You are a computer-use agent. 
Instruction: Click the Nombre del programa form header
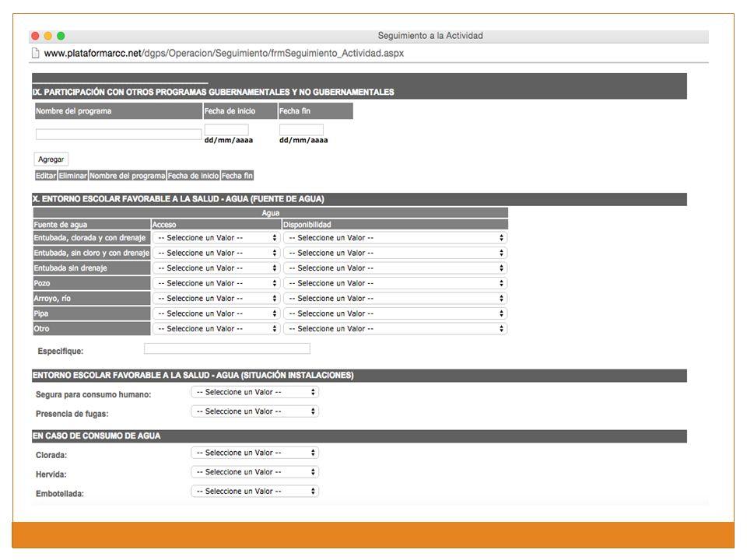coord(118,111)
